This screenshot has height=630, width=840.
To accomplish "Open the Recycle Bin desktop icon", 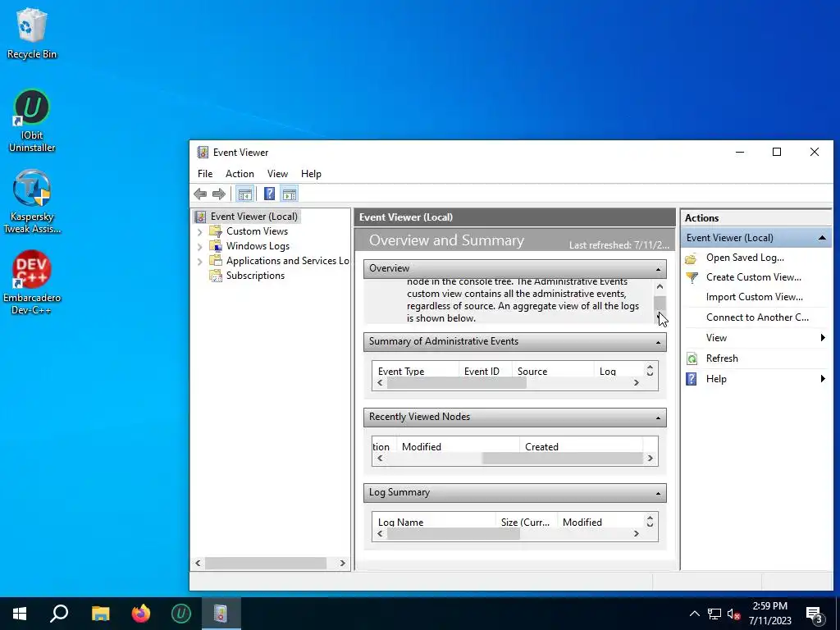I will click(32, 34).
